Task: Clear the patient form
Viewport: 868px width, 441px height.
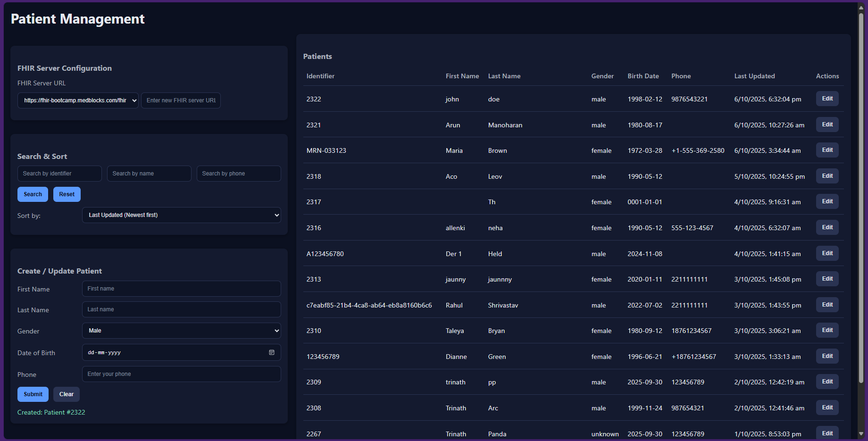Action: click(x=66, y=394)
